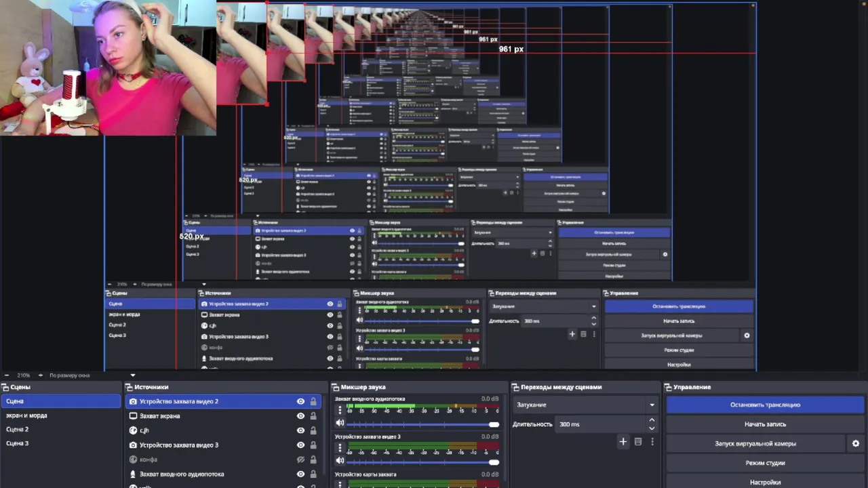Screen dimensions: 868x488
Task: Zoom in preview with the plus icon
Action: pos(41,375)
